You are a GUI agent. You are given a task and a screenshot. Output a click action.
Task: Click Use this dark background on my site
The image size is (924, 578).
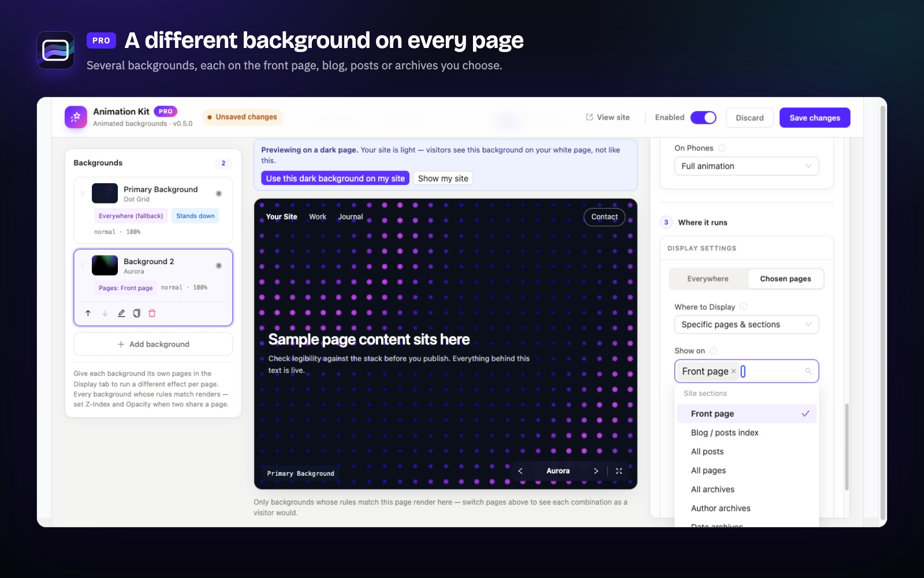click(336, 179)
